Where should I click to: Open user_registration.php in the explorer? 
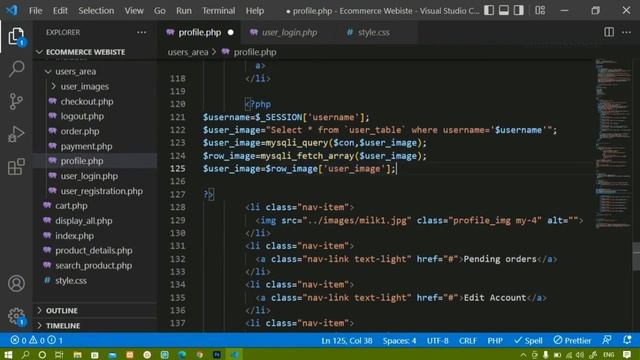coord(102,191)
